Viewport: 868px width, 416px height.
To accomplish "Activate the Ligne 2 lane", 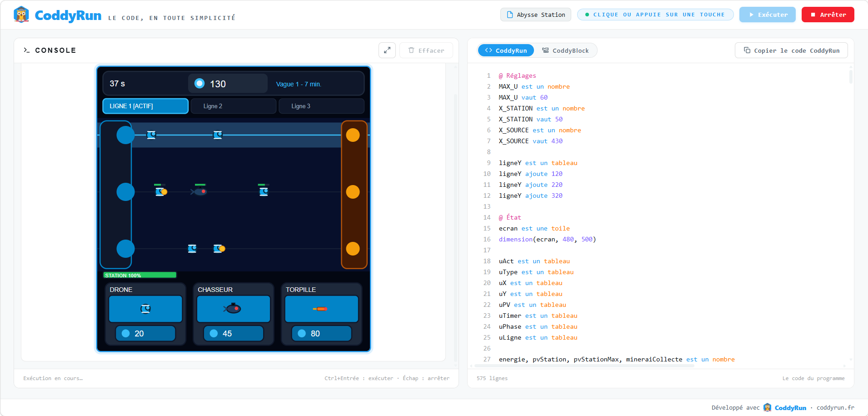I will coord(233,106).
